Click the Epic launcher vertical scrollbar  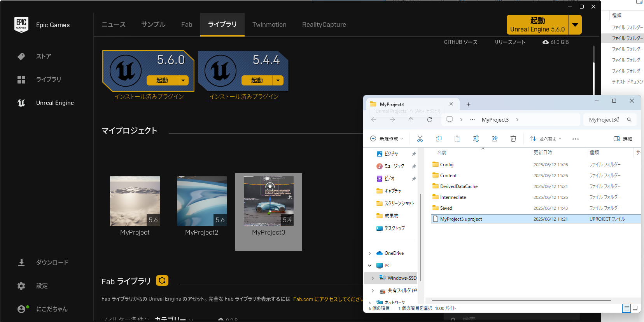[x=593, y=78]
